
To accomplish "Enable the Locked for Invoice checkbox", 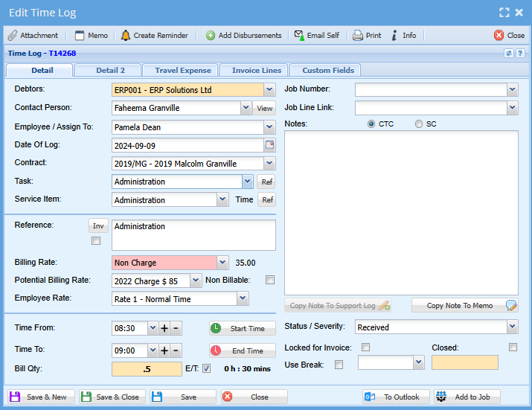I will (365, 347).
